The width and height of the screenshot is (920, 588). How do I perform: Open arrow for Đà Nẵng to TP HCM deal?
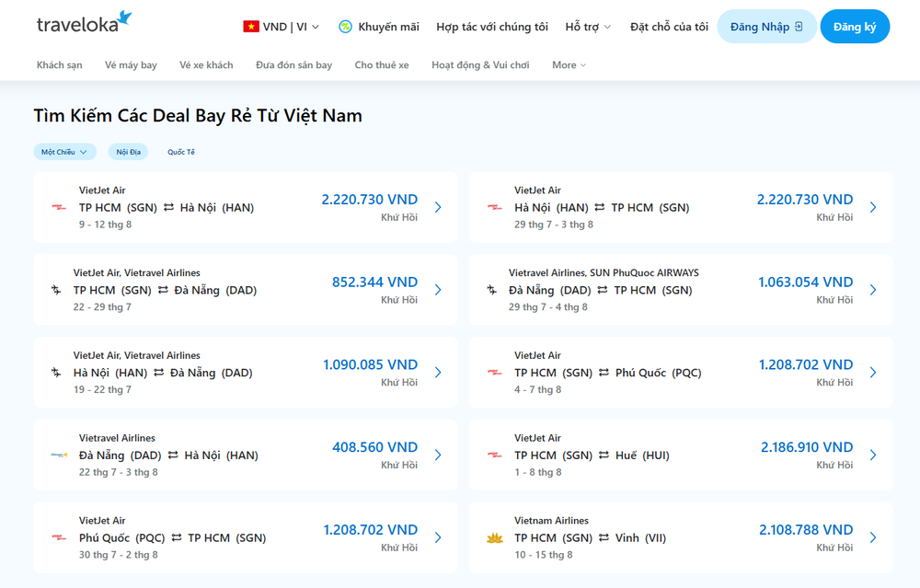point(873,290)
